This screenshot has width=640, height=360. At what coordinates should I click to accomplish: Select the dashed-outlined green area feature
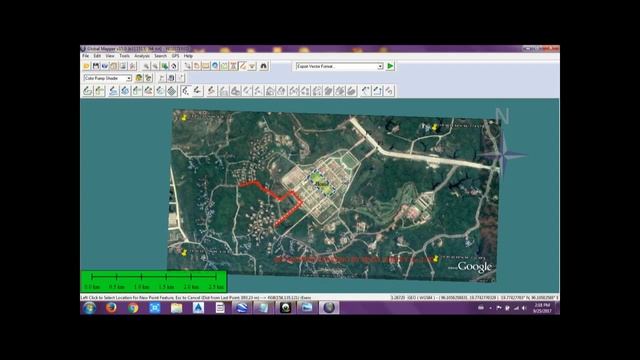tap(322, 182)
